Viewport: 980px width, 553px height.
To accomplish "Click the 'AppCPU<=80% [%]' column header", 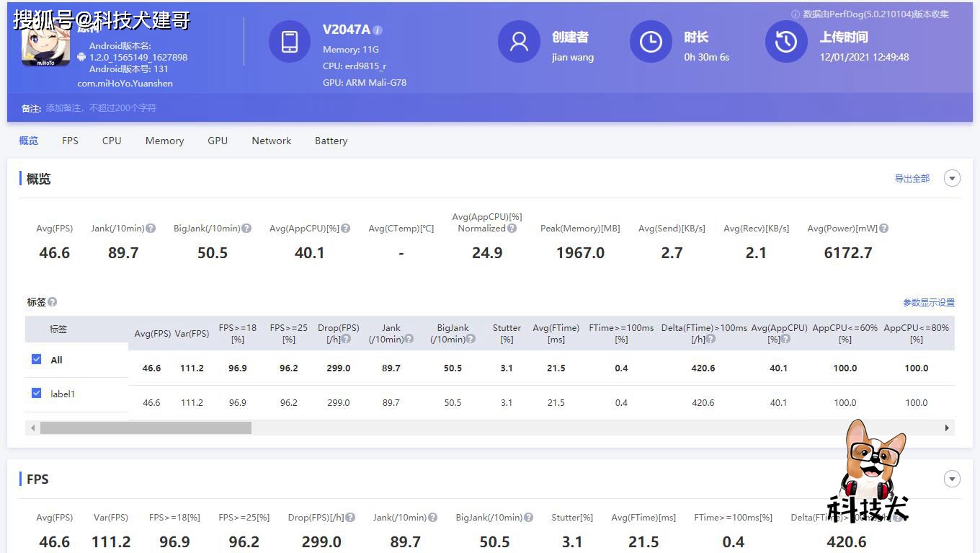I will [x=917, y=333].
